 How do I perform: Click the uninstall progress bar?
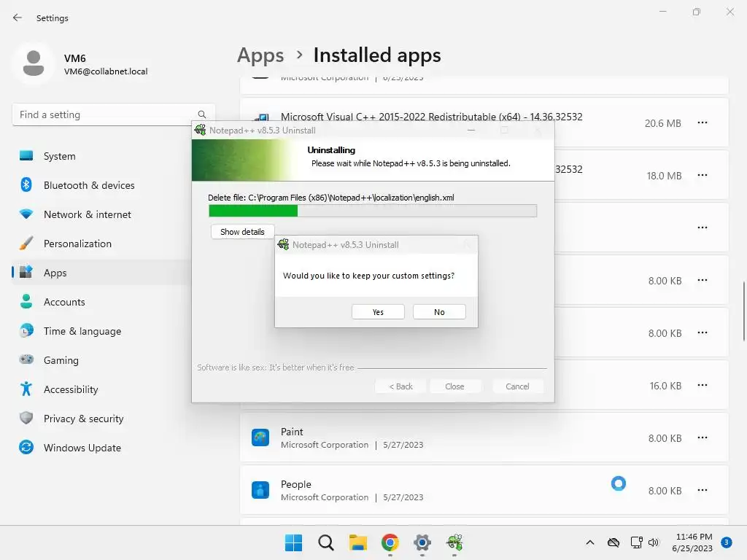[373, 211]
